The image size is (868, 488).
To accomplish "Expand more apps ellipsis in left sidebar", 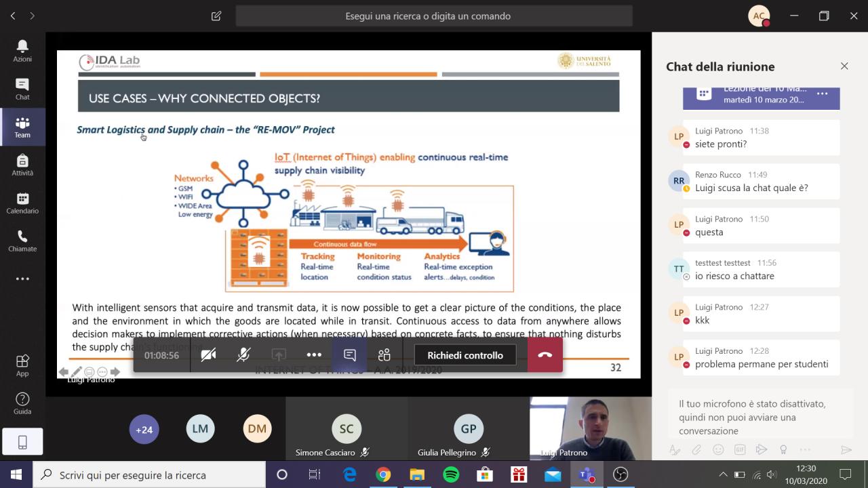I will click(x=22, y=279).
